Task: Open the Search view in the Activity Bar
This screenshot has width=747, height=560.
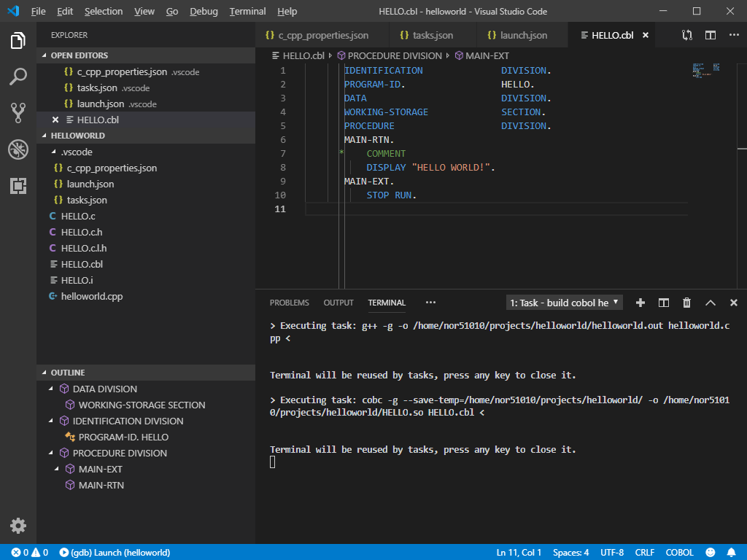Action: (18, 77)
